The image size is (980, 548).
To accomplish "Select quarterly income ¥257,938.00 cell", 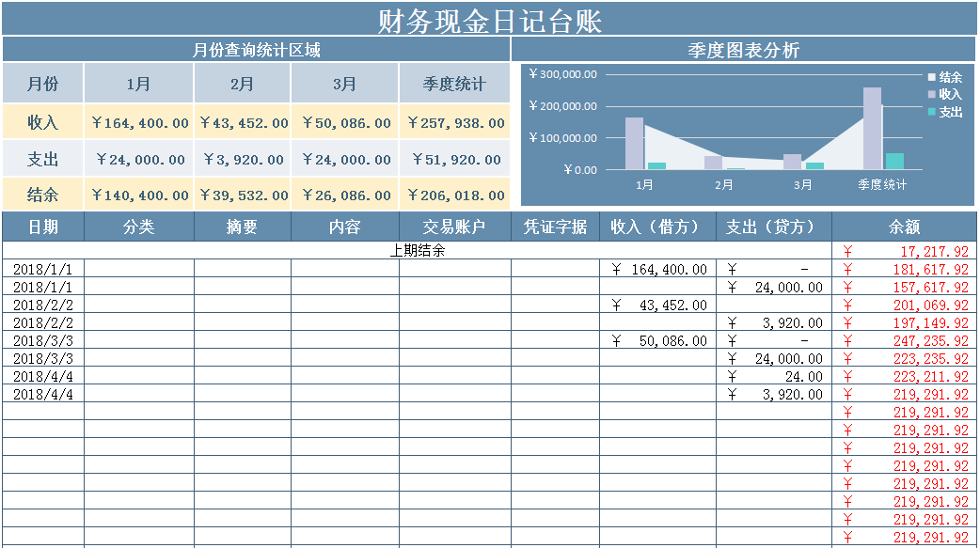I will [x=455, y=122].
